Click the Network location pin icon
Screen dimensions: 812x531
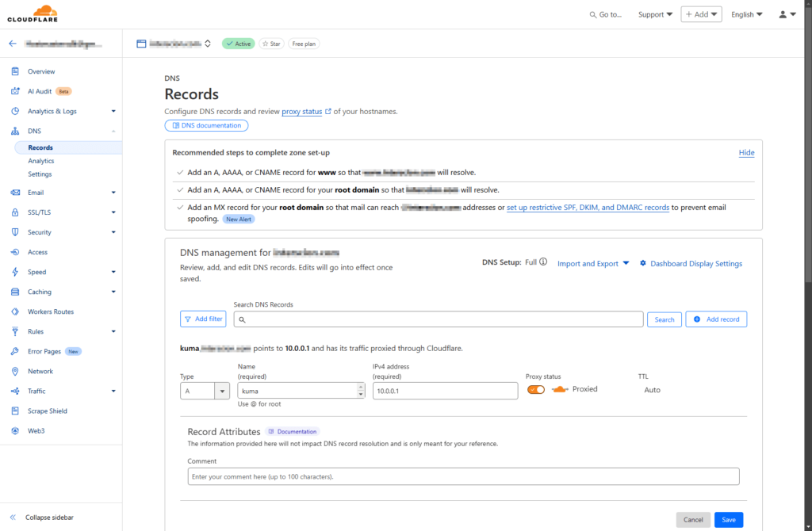pyautogui.click(x=15, y=371)
